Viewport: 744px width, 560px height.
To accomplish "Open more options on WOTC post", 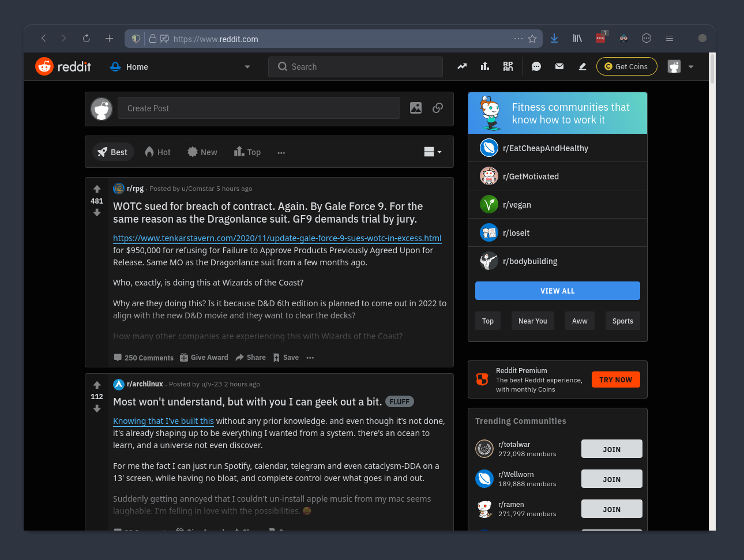I will pos(310,358).
